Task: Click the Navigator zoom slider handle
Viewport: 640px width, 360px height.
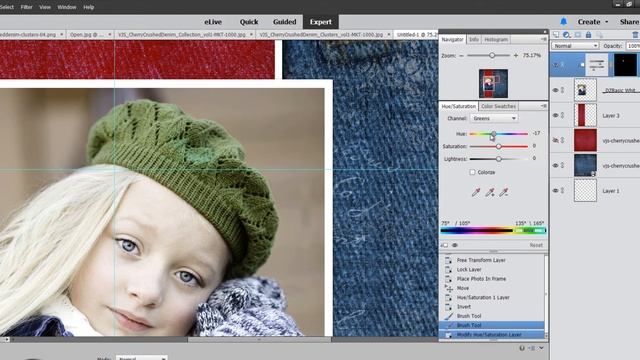Action: (492, 55)
